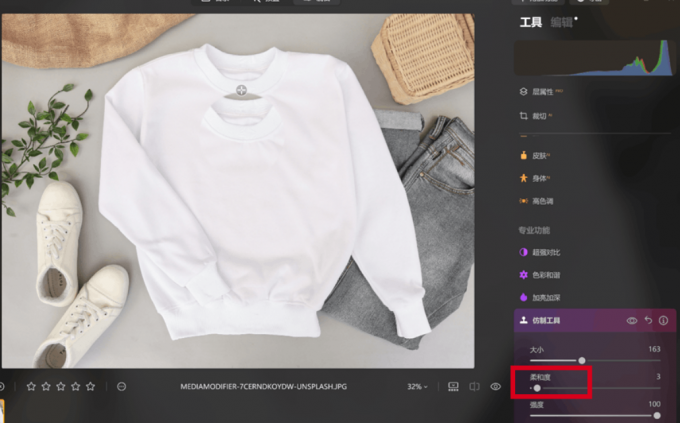The width and height of the screenshot is (680, 423).
Task: Rate the photo one star
Action: click(31, 386)
